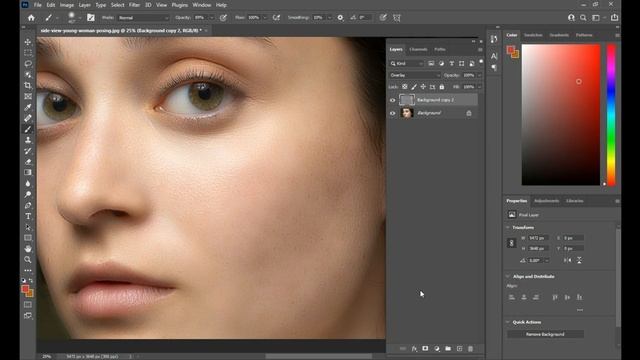Select the Eraser tool
This screenshot has width=640, height=360.
[28, 162]
